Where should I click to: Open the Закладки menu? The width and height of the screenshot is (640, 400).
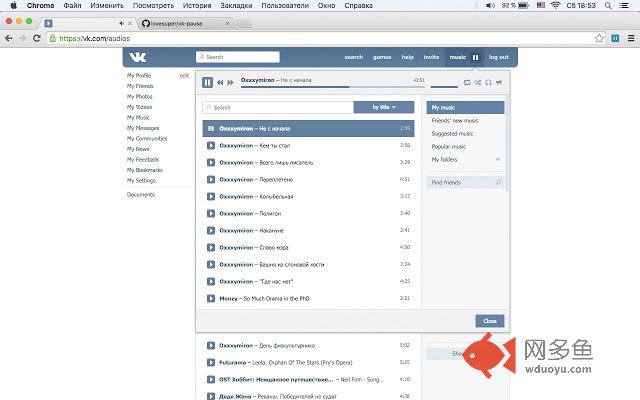point(236,6)
